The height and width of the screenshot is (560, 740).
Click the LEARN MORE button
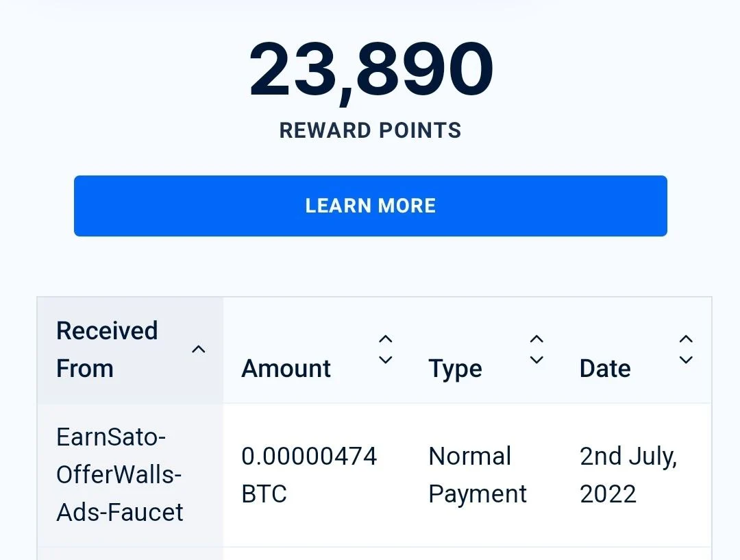click(371, 206)
